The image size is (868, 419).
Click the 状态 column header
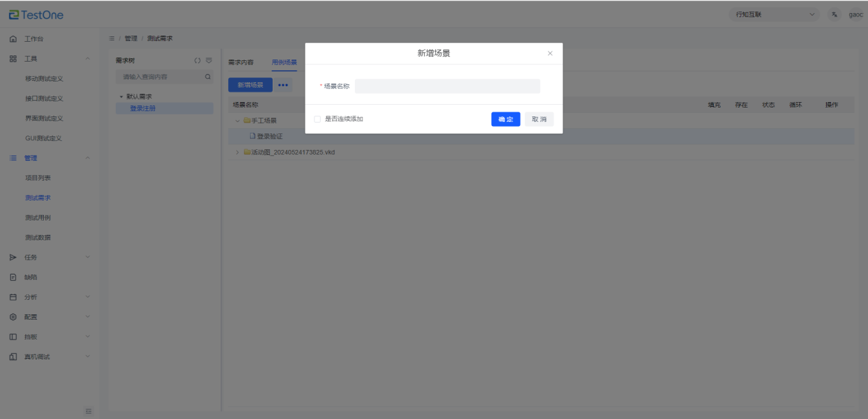click(x=768, y=105)
